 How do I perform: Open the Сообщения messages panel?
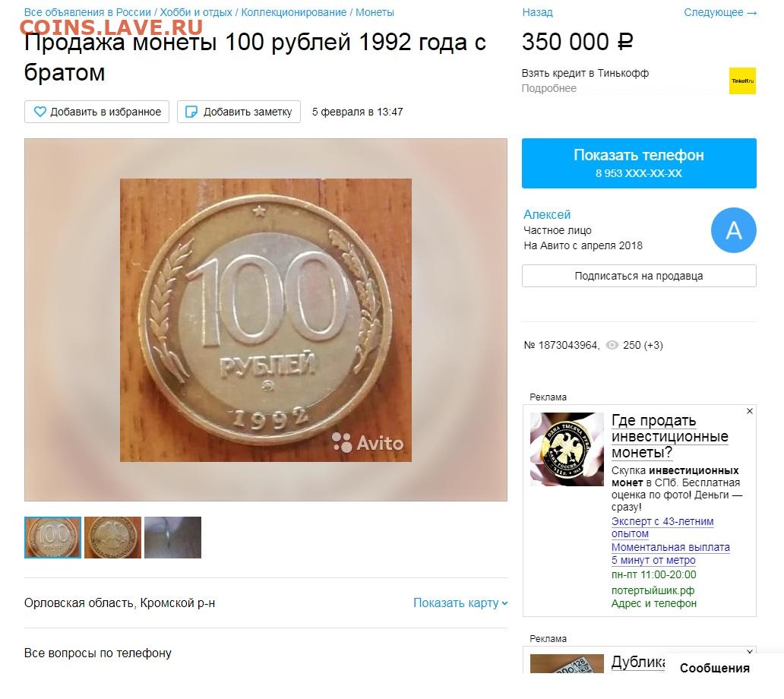coord(715,668)
